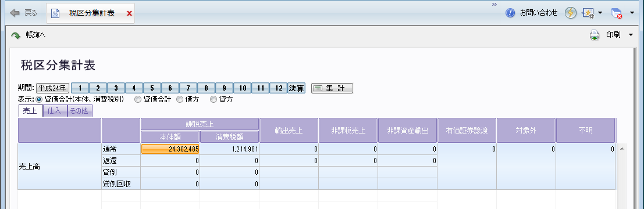Click the lightning bolt icon
Screen dimensions: 644x209
[x=571, y=13]
